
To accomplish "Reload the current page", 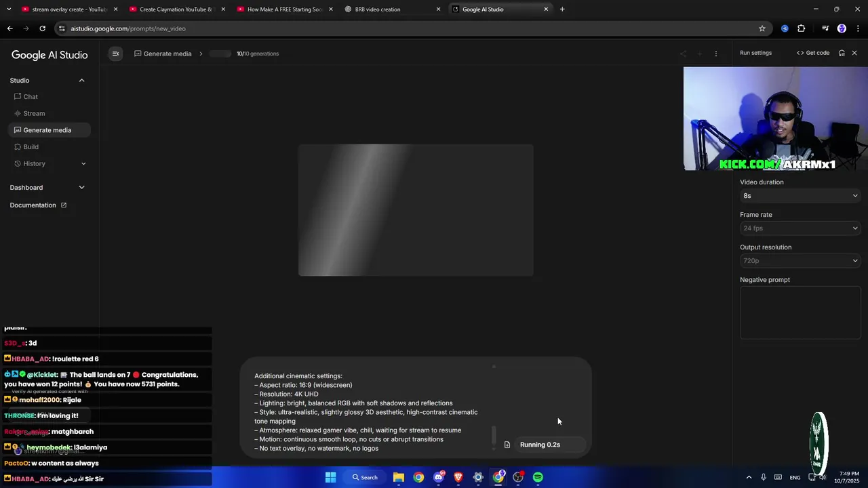I will tap(42, 28).
